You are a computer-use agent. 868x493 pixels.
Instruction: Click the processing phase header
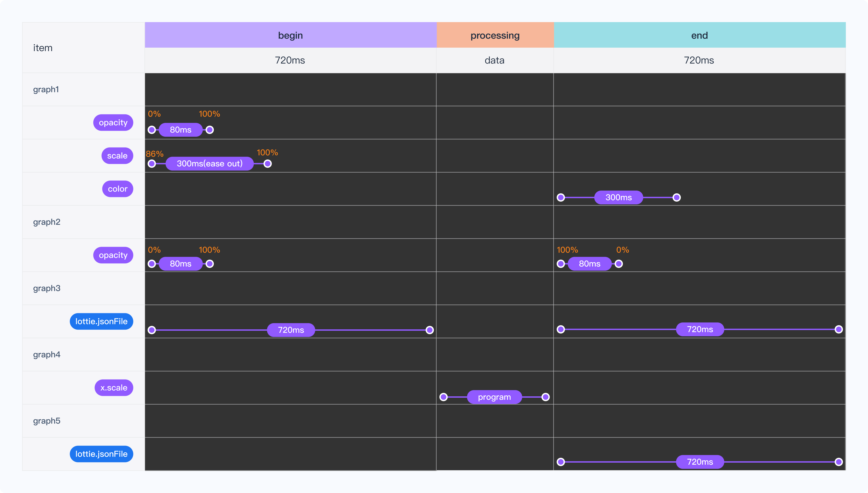click(x=495, y=35)
